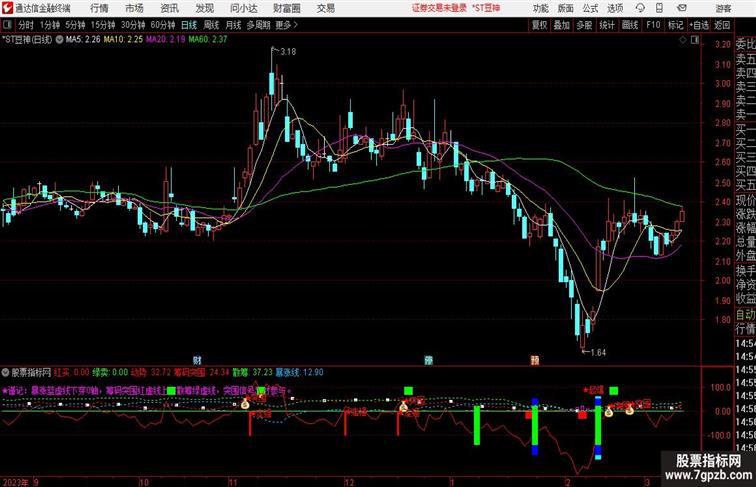The height and width of the screenshot is (487, 756).
Task: Switch to the 60分钟 period tab
Action: click(163, 25)
